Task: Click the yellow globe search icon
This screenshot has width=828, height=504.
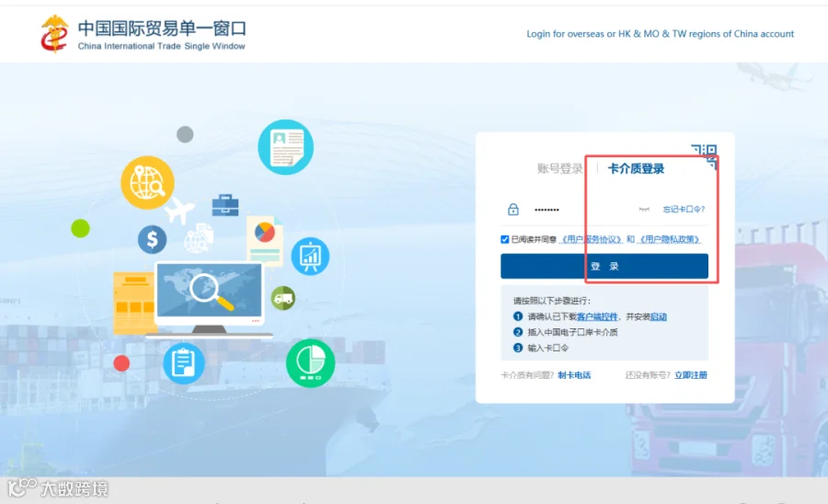Action: (147, 183)
